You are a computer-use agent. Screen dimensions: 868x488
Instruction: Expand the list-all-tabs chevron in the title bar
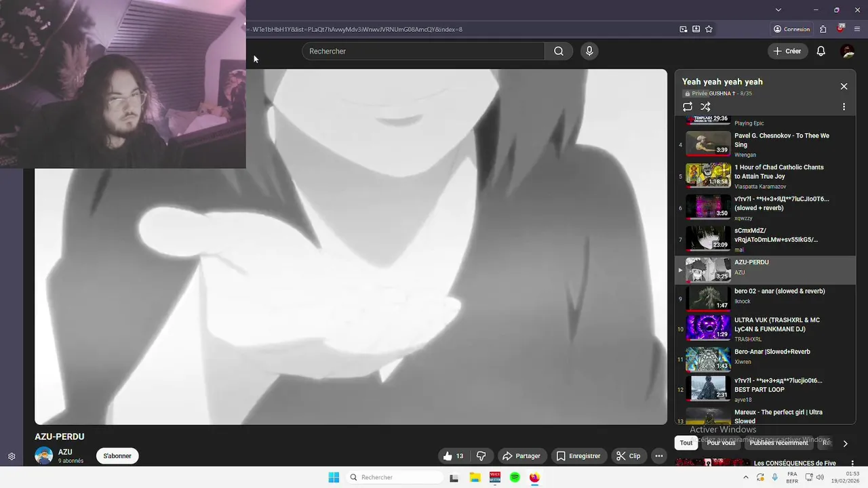778,9
